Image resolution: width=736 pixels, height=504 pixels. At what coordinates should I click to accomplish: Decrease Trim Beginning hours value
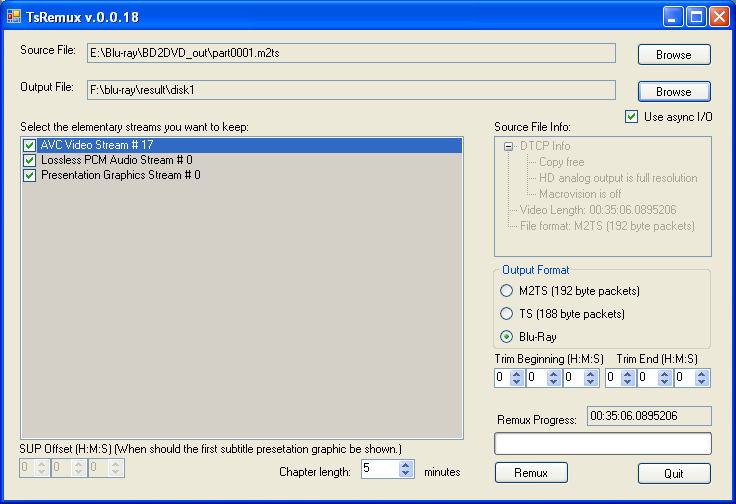517,382
